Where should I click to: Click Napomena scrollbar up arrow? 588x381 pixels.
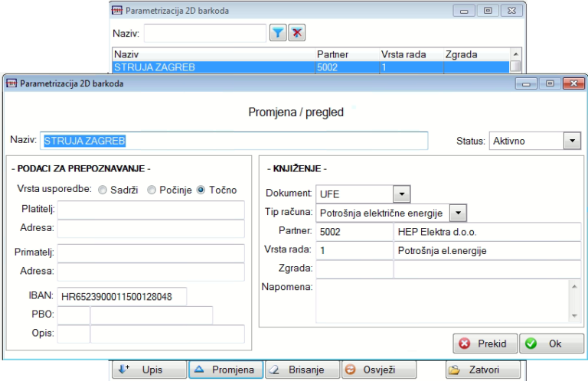[x=574, y=287]
